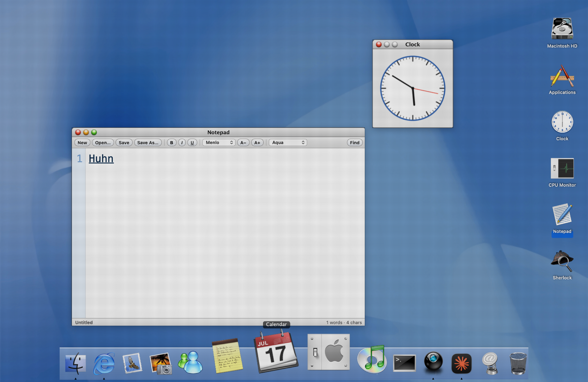Open the Menlo font dropdown

219,143
